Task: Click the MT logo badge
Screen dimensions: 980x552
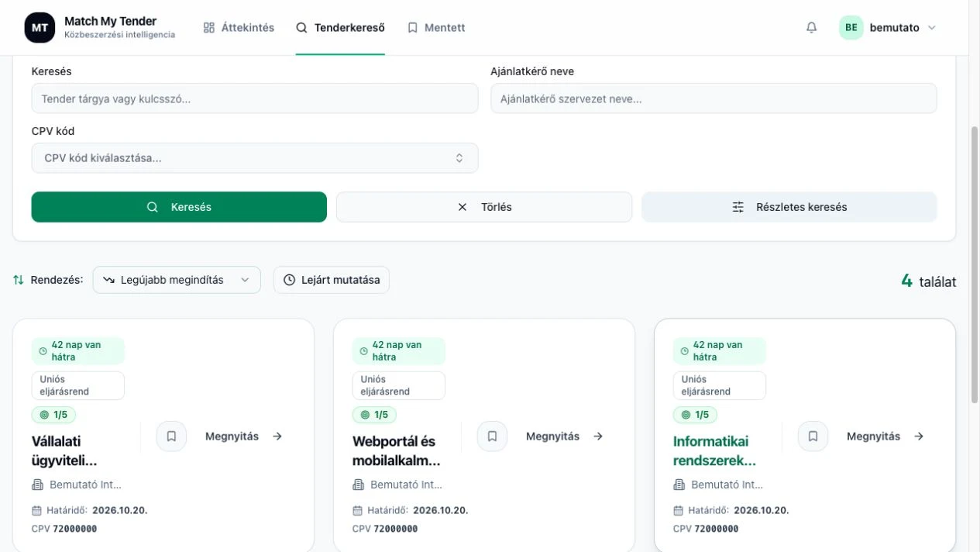Action: point(40,28)
